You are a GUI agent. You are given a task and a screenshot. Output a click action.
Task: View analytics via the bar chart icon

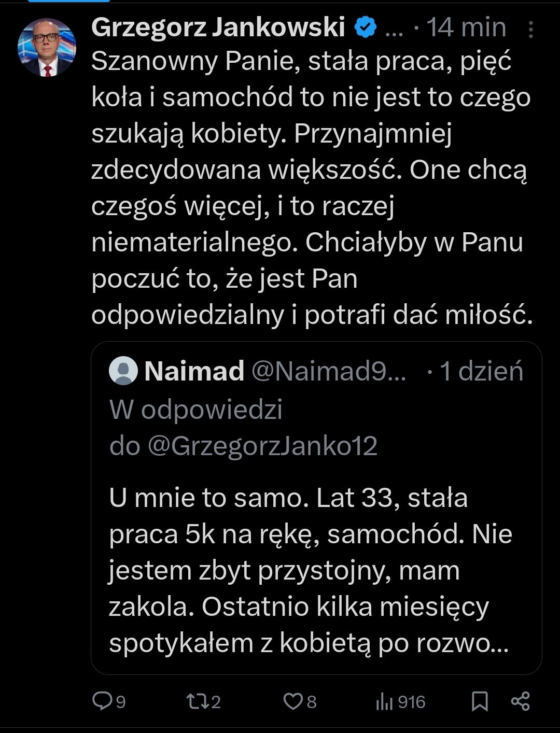point(384,701)
